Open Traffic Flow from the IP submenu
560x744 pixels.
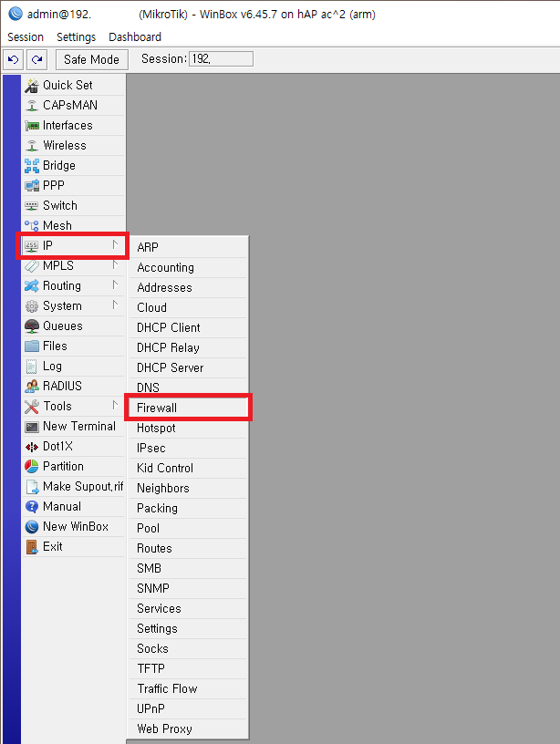click(x=188, y=688)
